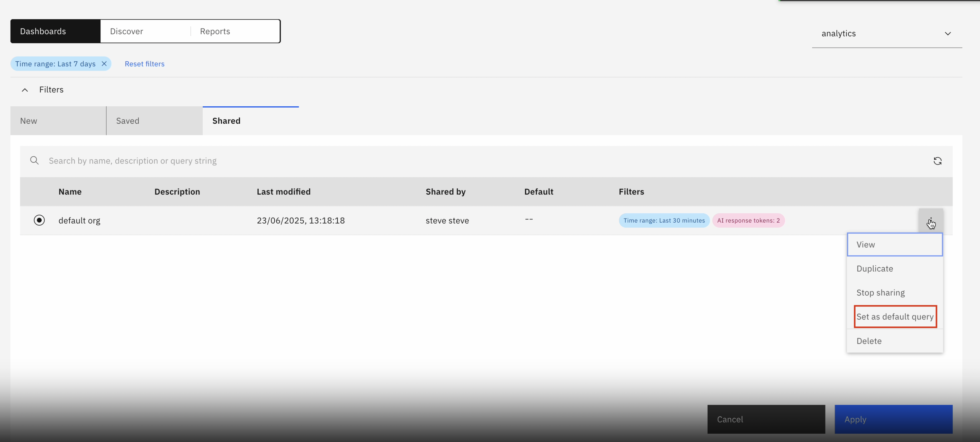Click the refresh icon in search bar
The width and height of the screenshot is (980, 442).
click(x=937, y=161)
